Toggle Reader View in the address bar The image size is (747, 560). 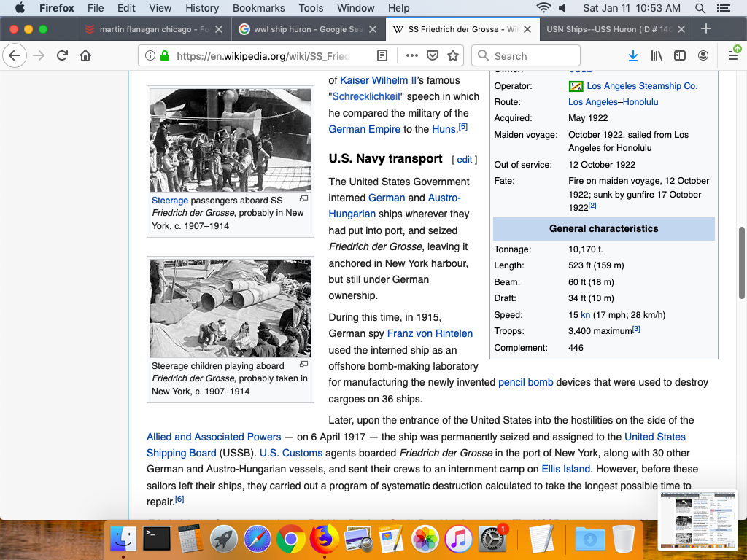(382, 55)
